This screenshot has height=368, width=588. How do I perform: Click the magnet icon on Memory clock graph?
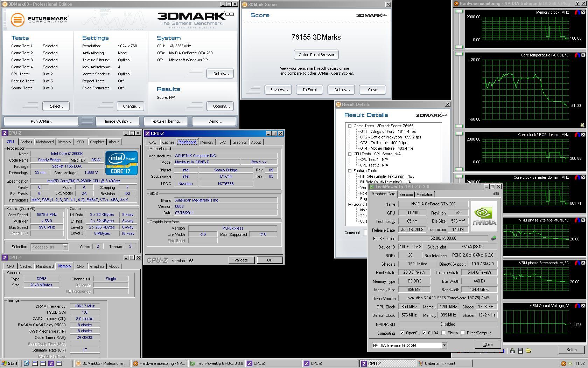tap(577, 12)
